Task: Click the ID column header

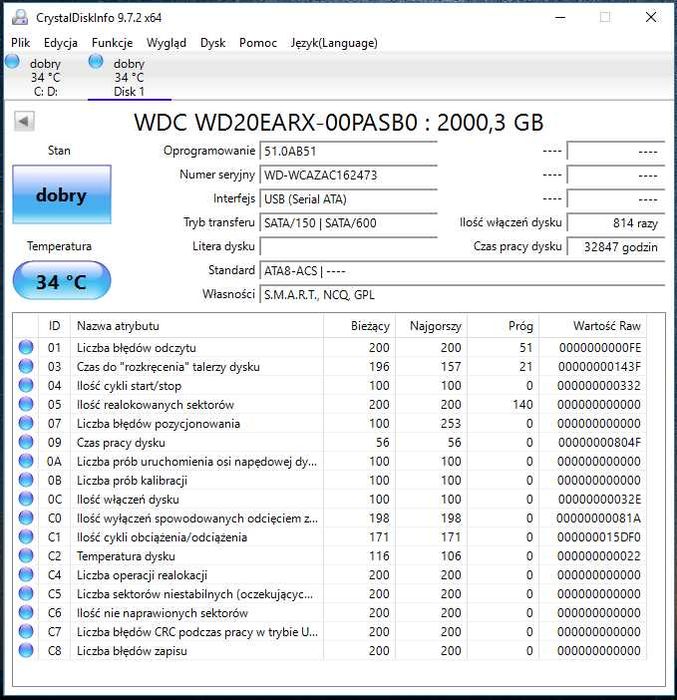Action: (x=54, y=326)
